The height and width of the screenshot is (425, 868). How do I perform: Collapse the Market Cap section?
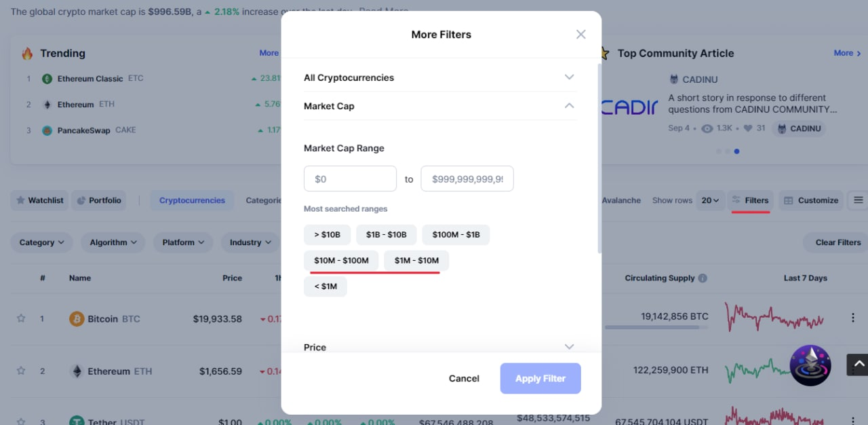[x=441, y=106]
